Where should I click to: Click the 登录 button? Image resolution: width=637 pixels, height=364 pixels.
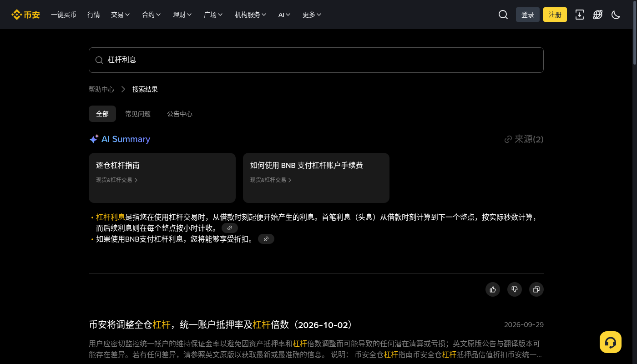[528, 15]
